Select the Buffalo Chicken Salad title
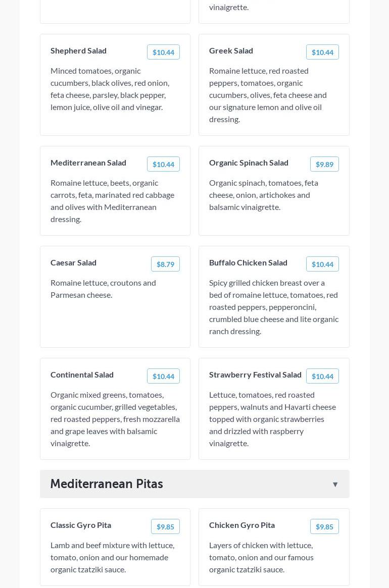The height and width of the screenshot is (588, 389). coord(248,262)
